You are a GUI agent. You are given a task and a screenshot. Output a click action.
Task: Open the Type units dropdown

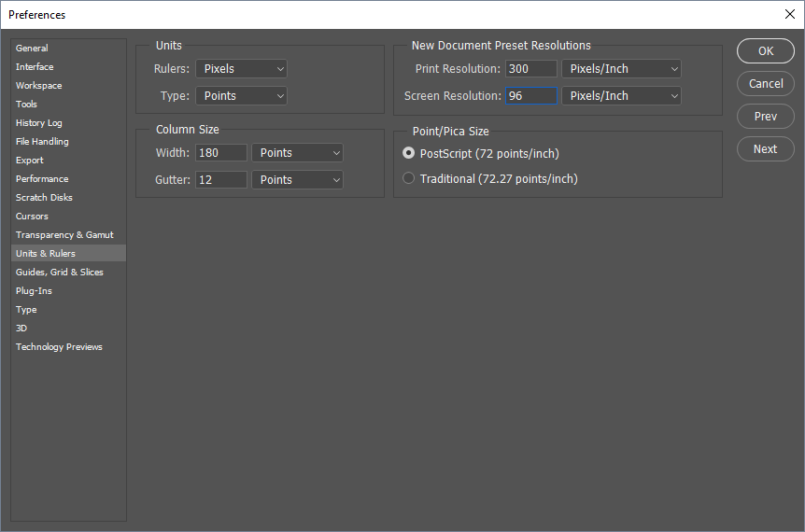pyautogui.click(x=241, y=96)
